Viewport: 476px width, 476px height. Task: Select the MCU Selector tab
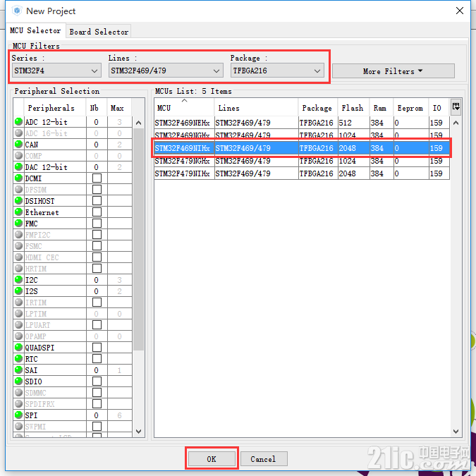coord(35,30)
